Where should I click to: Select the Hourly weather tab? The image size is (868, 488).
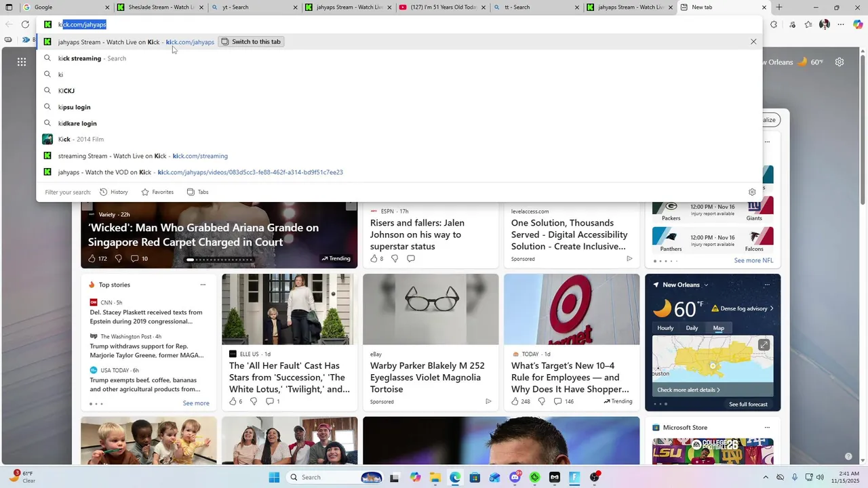665,328
